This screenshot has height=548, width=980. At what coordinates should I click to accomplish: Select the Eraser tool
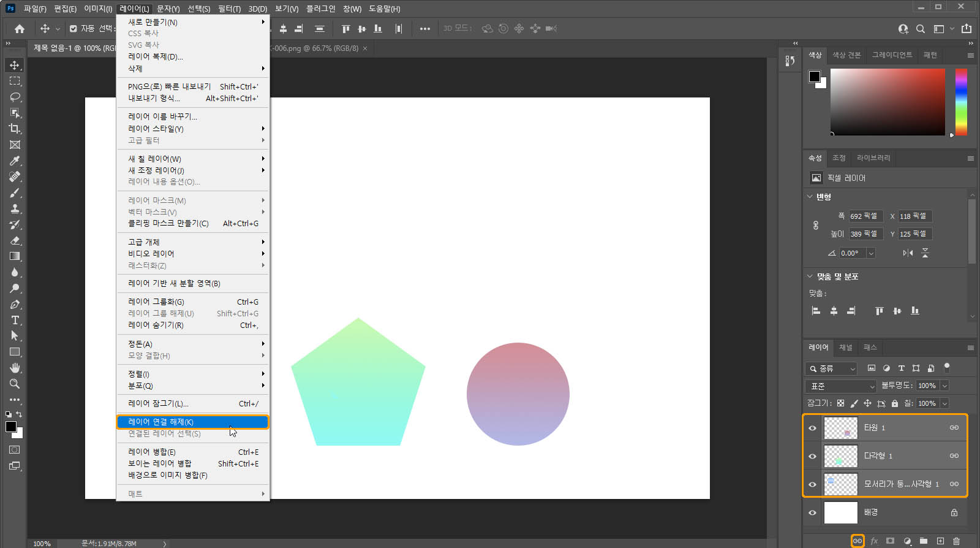tap(15, 240)
